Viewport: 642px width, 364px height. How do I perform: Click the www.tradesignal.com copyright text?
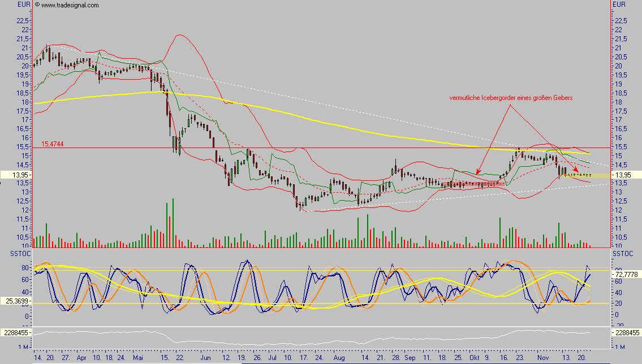67,5
